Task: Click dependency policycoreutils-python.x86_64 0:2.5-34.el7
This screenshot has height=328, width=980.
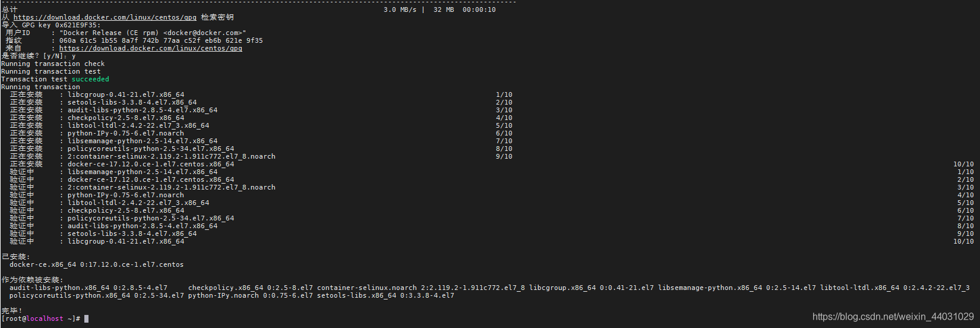Action: 97,295
